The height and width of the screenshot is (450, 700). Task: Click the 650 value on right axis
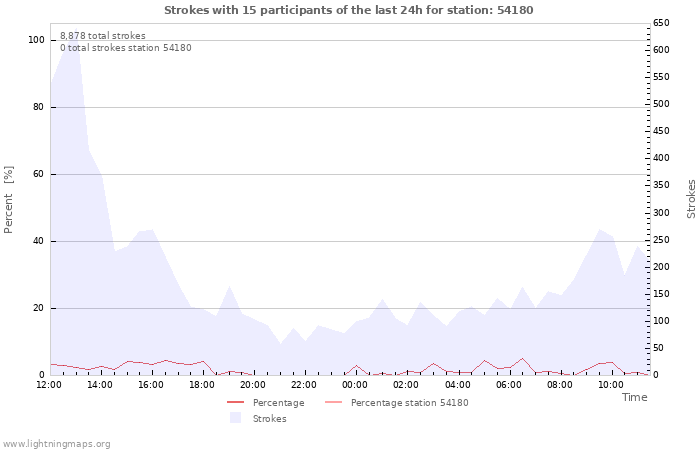coord(661,23)
